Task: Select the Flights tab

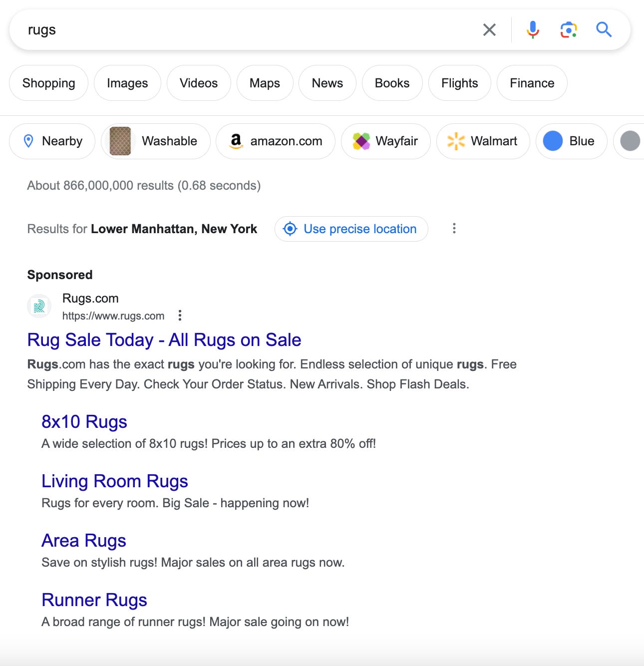Action: 460,83
